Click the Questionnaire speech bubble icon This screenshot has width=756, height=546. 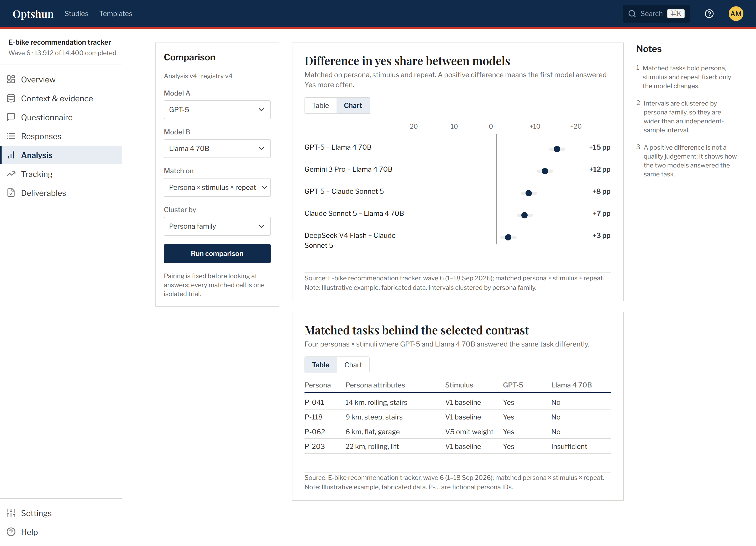coord(11,117)
